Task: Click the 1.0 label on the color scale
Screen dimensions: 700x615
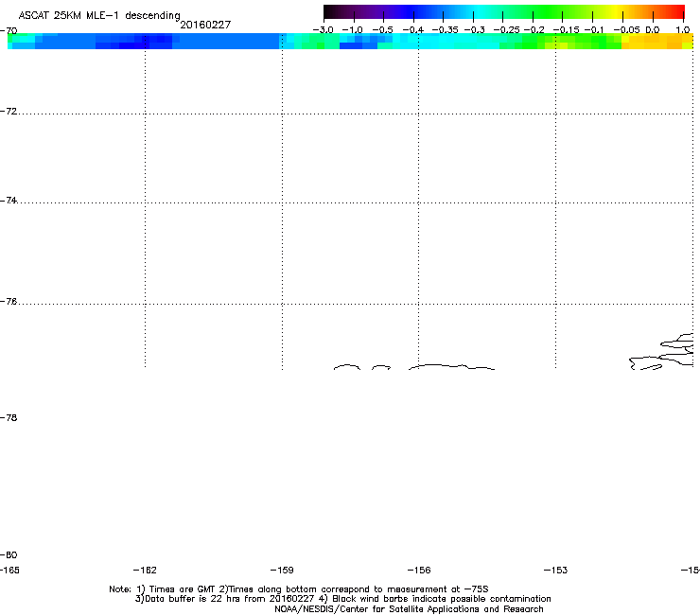Action: tap(683, 30)
